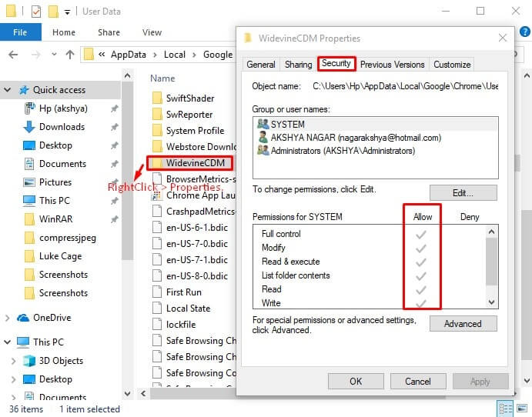Open Explorer help question mark icon
This screenshot has width=532, height=417.
(524, 32)
